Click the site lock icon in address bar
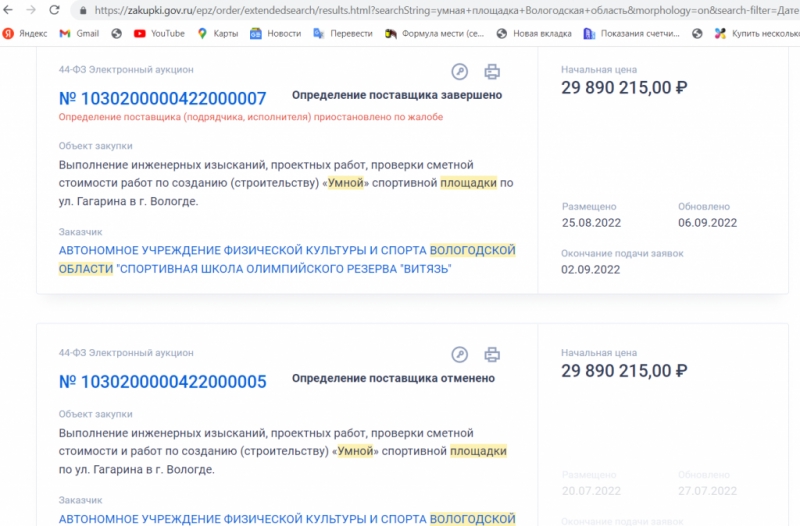Screen dimensions: 800x526 pos(81,10)
